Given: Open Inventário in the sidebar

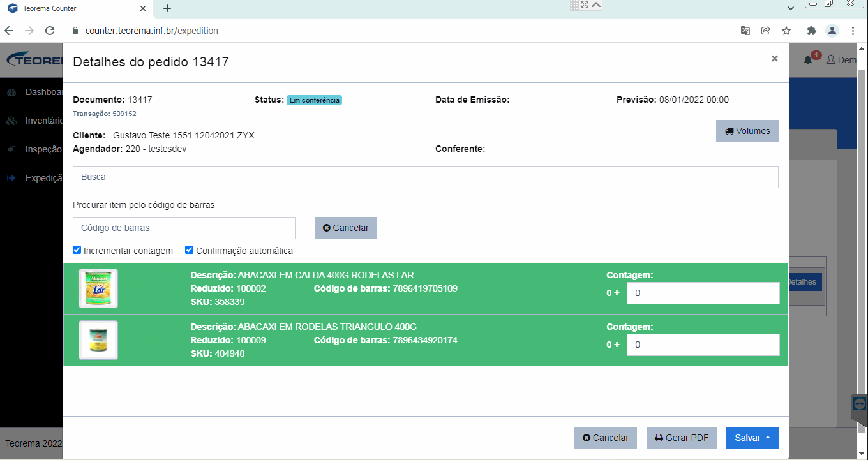Looking at the screenshot, I should (x=43, y=121).
